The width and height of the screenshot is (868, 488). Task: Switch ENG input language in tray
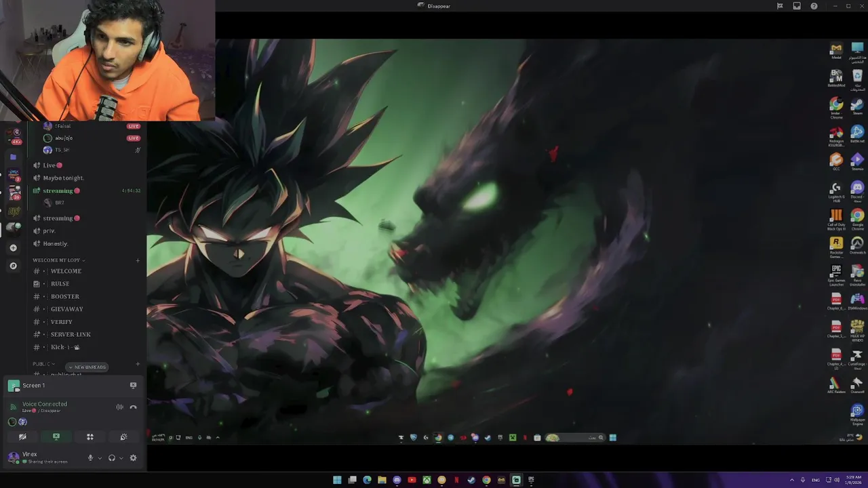816,480
